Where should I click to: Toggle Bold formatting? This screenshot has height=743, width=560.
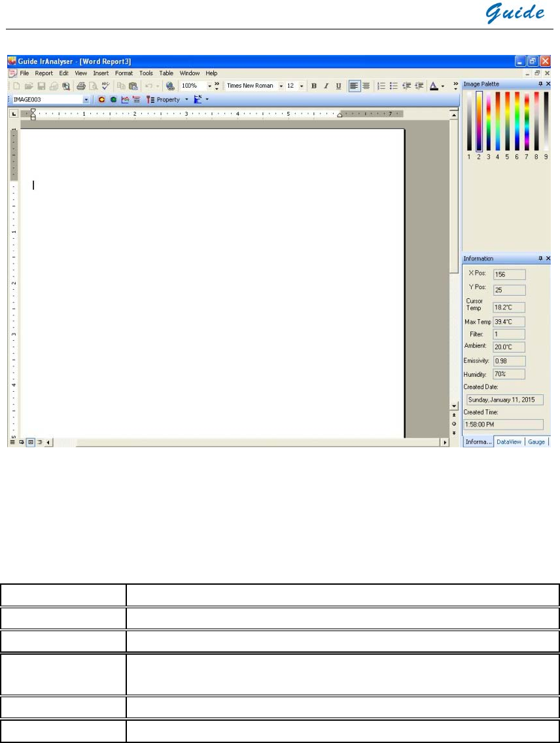(x=313, y=86)
